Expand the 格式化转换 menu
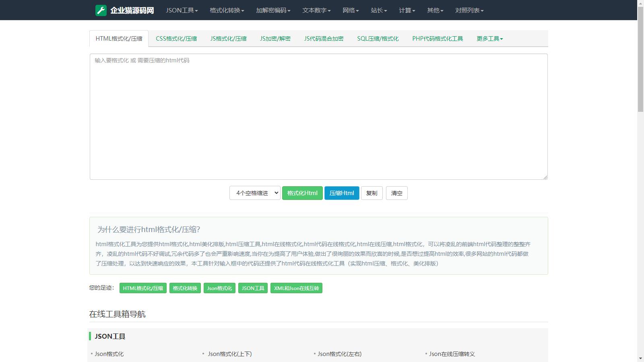 click(x=227, y=10)
